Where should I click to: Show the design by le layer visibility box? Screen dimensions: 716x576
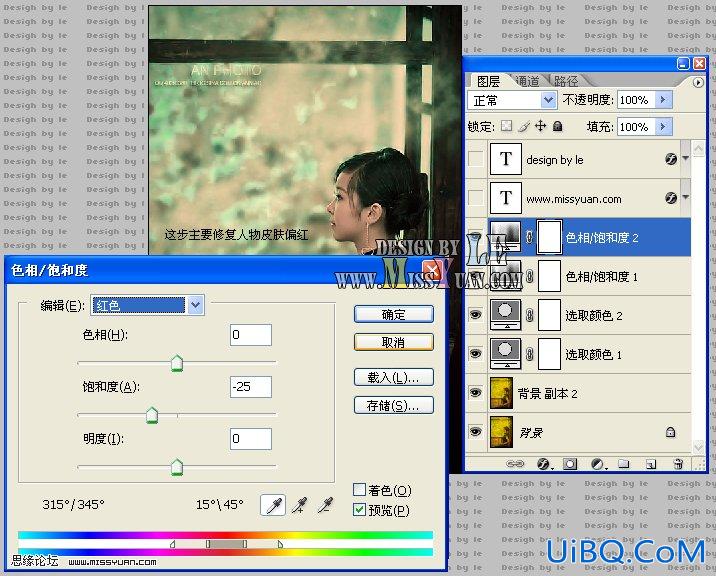point(475,159)
